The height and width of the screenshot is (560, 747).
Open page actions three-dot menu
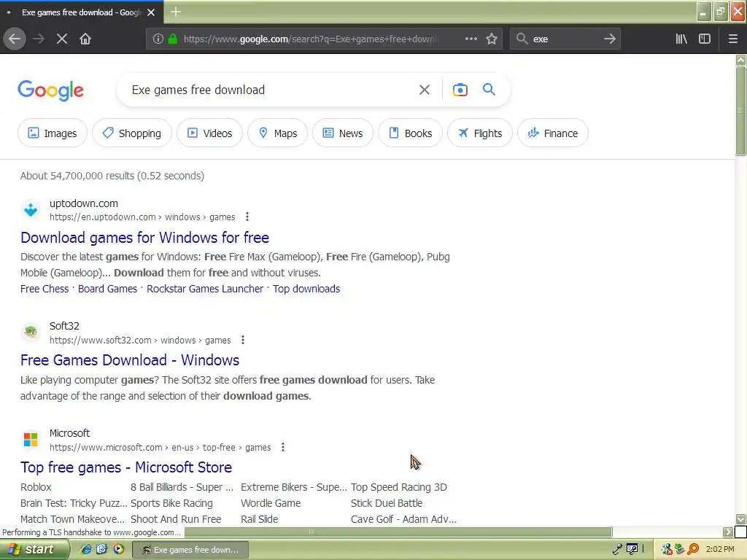[x=471, y=39]
